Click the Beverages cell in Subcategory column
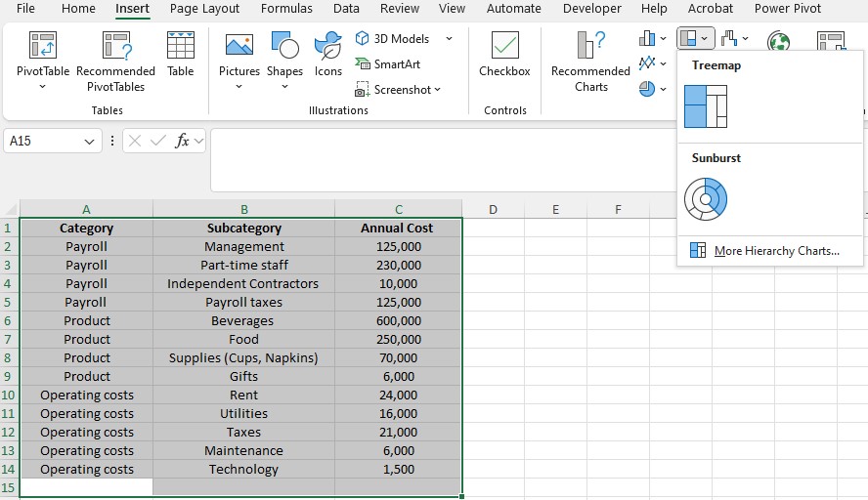This screenshot has width=868, height=500. (243, 321)
